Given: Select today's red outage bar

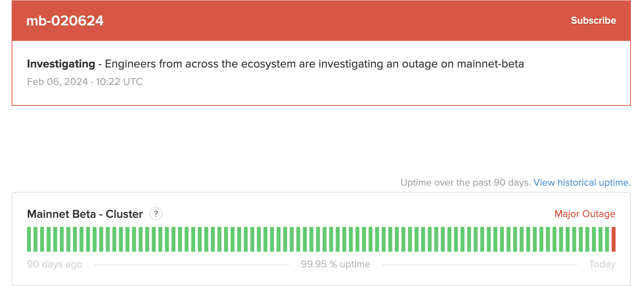Looking at the screenshot, I should (613, 239).
